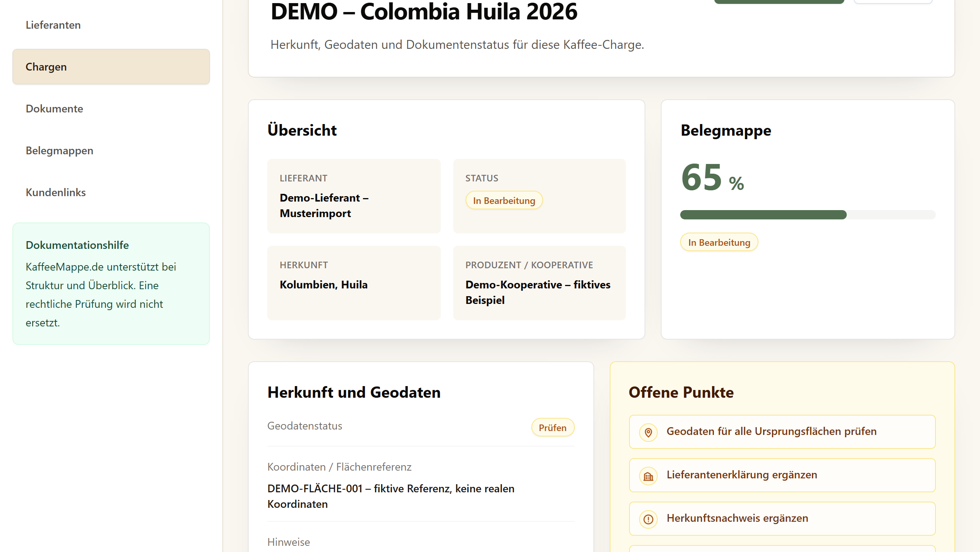Open Belegmappen in the sidebar

(111, 150)
